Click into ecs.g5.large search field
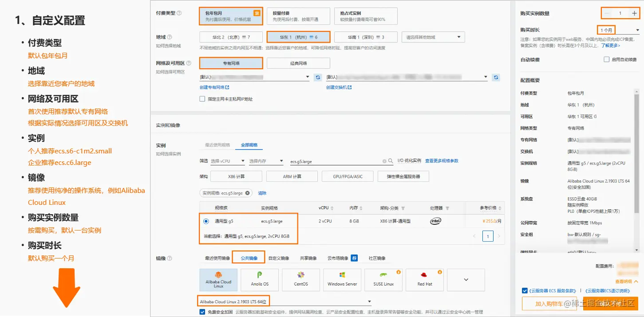The width and height of the screenshot is (644, 317). 335,161
